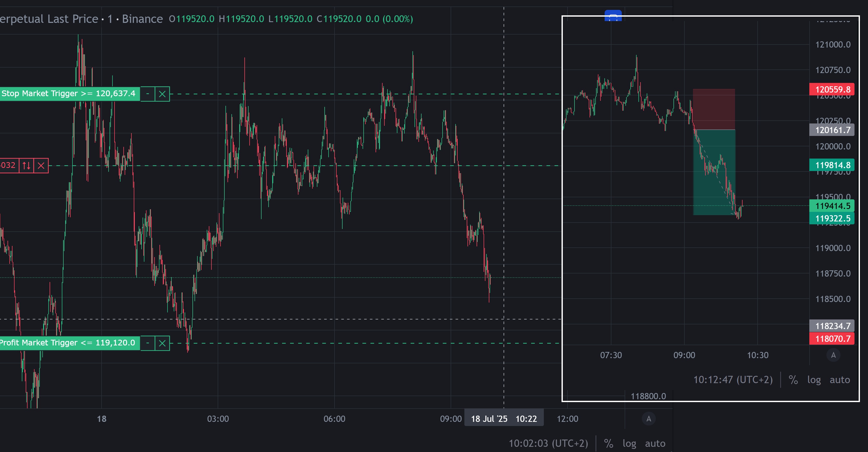
Task: Click the 120559.8 red price label
Action: click(832, 89)
